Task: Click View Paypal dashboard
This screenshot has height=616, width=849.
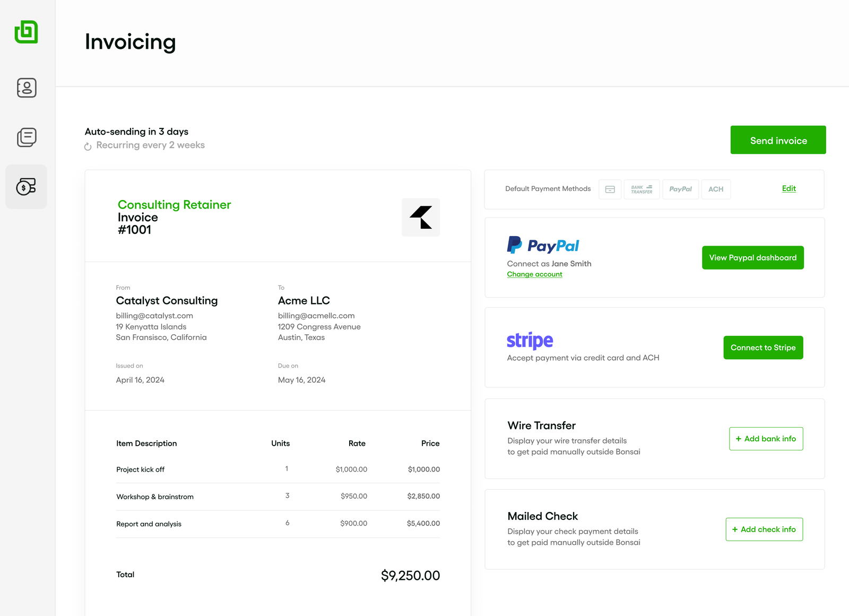Action: point(752,257)
